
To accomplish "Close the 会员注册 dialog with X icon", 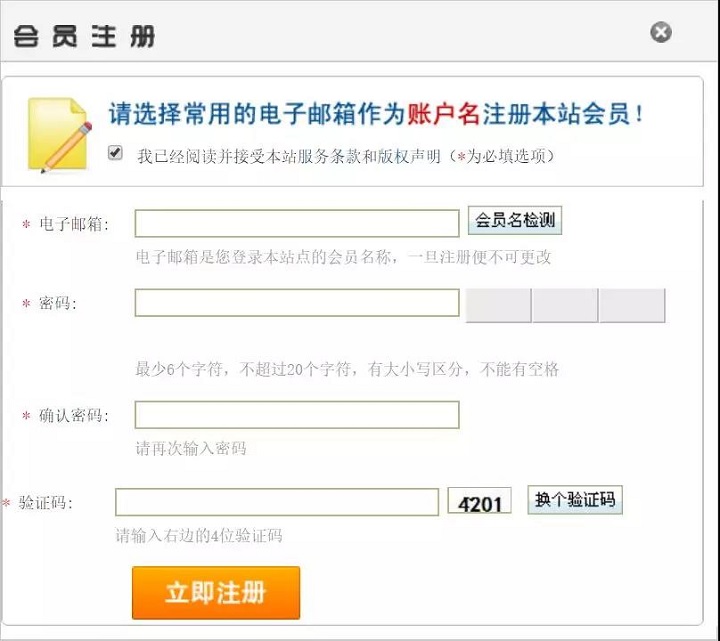I will tap(661, 32).
